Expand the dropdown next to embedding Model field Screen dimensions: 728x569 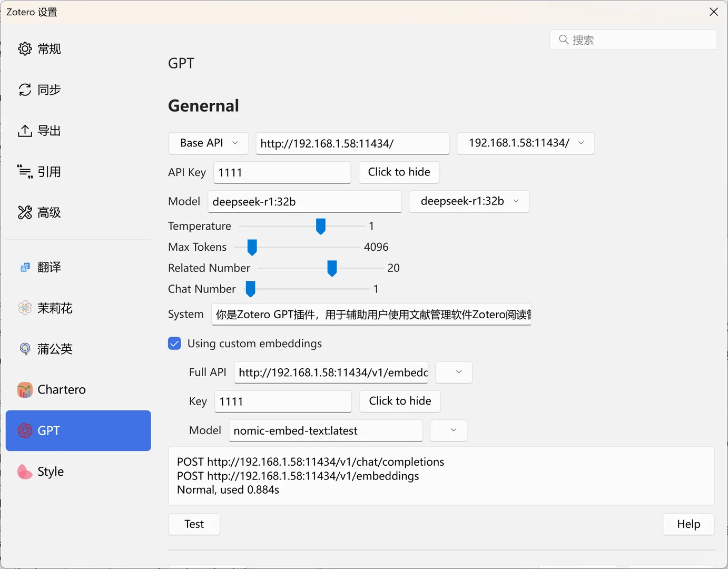pyautogui.click(x=449, y=430)
